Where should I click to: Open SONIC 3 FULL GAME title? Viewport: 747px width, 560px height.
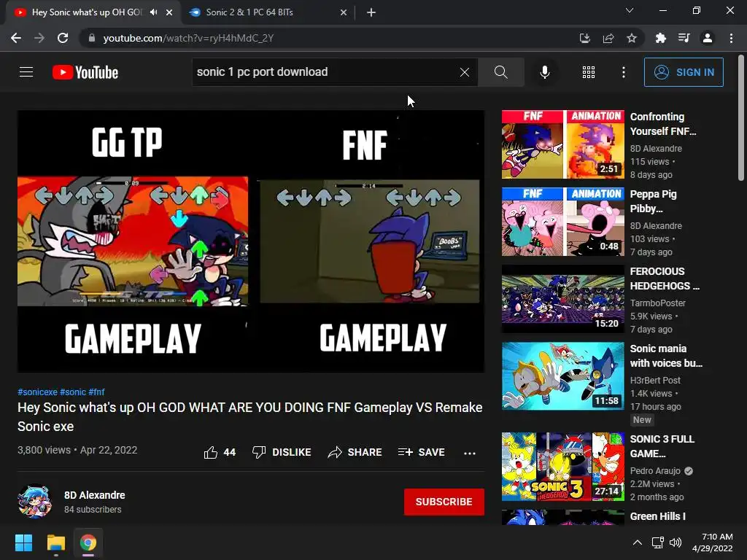pos(662,446)
